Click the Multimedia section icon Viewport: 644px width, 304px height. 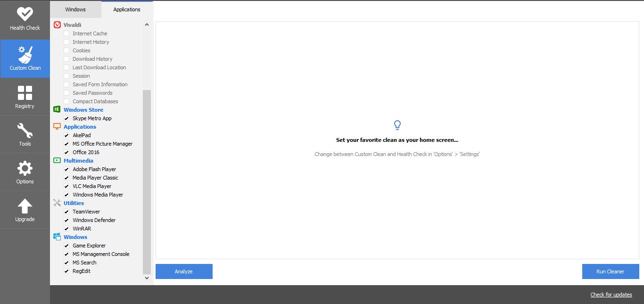tap(57, 160)
